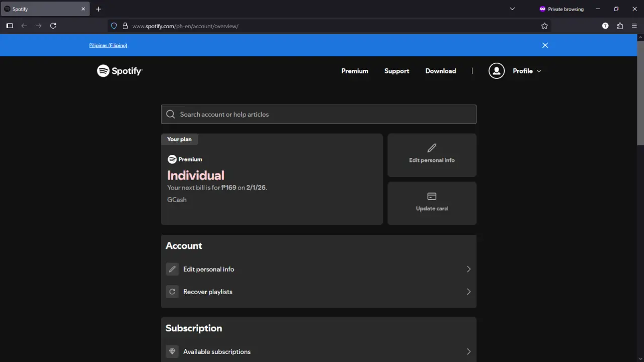644x362 pixels.
Task: Expand the Recover playlists row chevron
Action: click(468, 292)
